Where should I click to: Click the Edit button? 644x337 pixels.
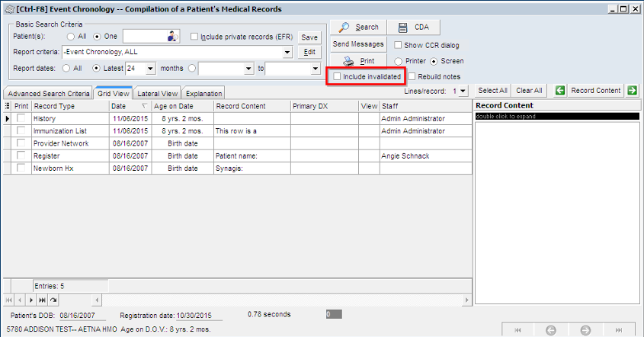point(309,52)
